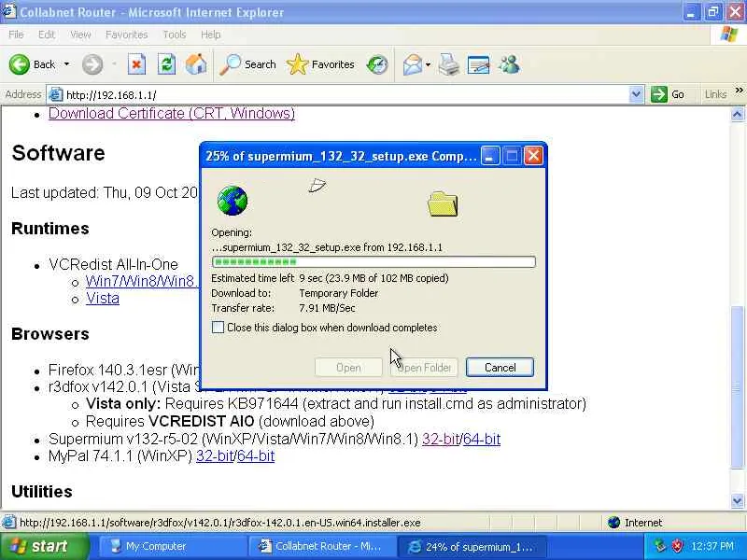Open the View menu
Image resolution: width=747 pixels, height=560 pixels.
80,35
